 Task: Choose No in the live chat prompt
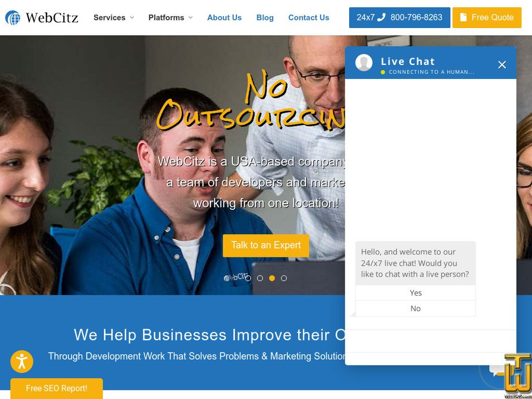[416, 308]
